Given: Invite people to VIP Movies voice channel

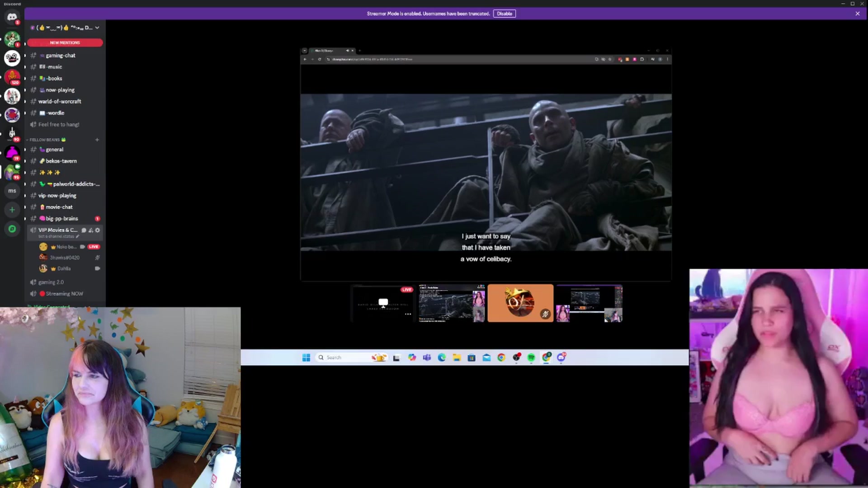Looking at the screenshot, I should point(90,230).
